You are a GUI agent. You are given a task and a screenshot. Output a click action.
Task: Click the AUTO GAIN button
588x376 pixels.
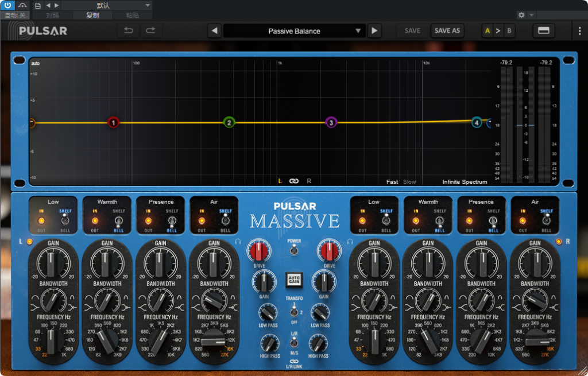[x=294, y=280]
